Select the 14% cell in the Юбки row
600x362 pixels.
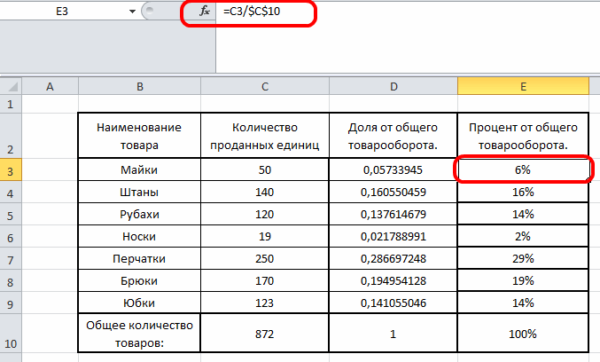[x=523, y=303]
